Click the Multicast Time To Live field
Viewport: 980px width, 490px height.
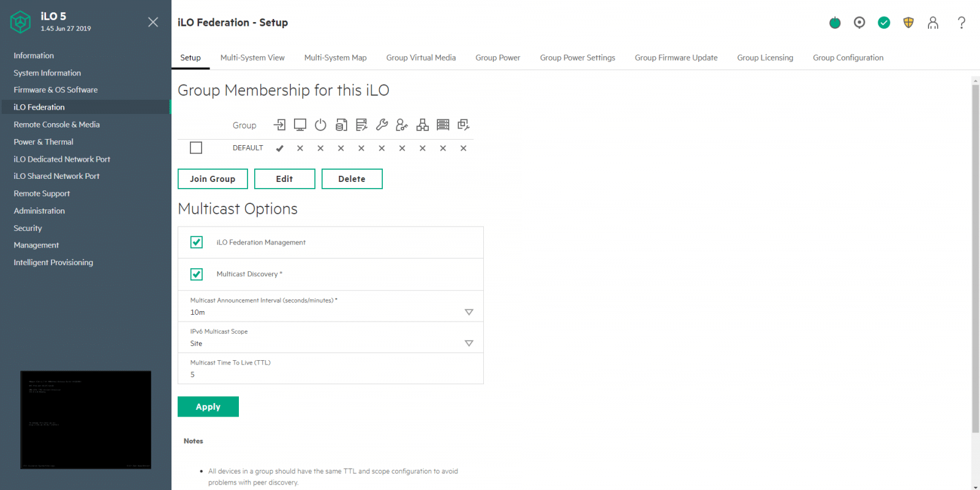coord(331,369)
